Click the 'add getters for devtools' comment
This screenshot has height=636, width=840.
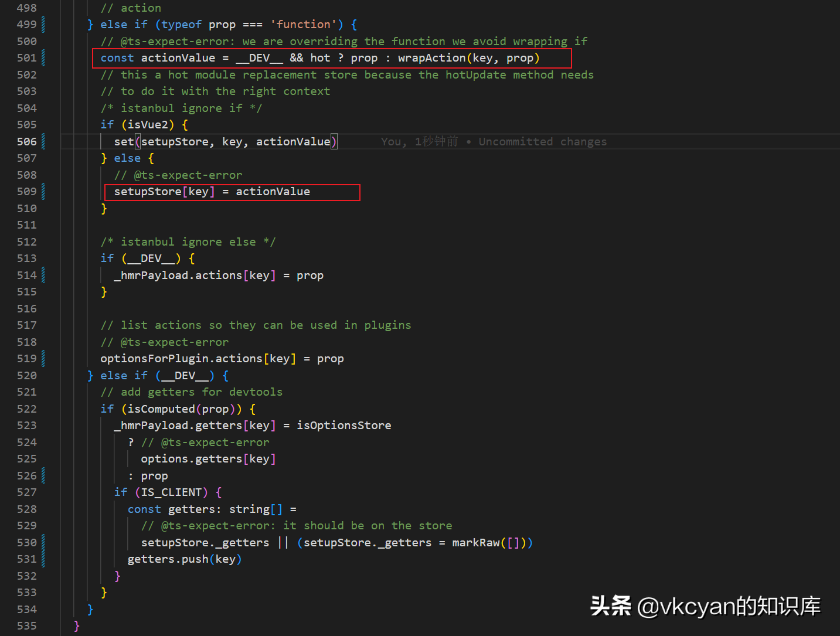click(x=192, y=392)
